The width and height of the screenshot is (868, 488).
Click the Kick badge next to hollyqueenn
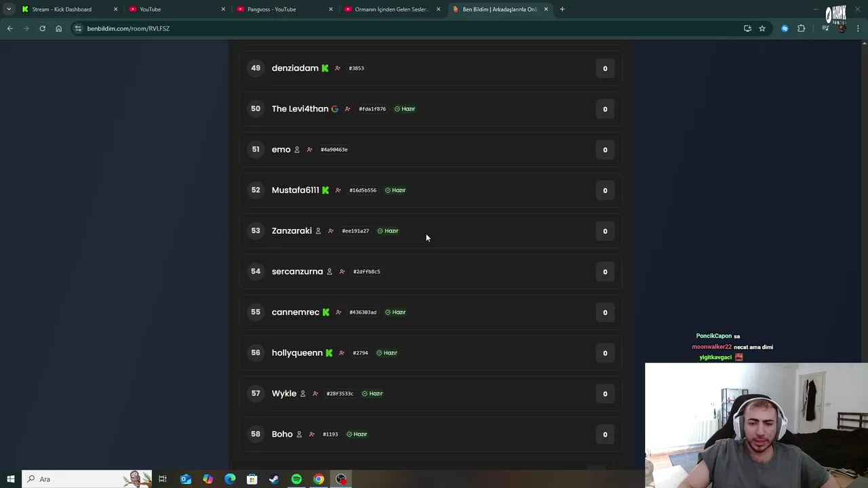coord(329,352)
